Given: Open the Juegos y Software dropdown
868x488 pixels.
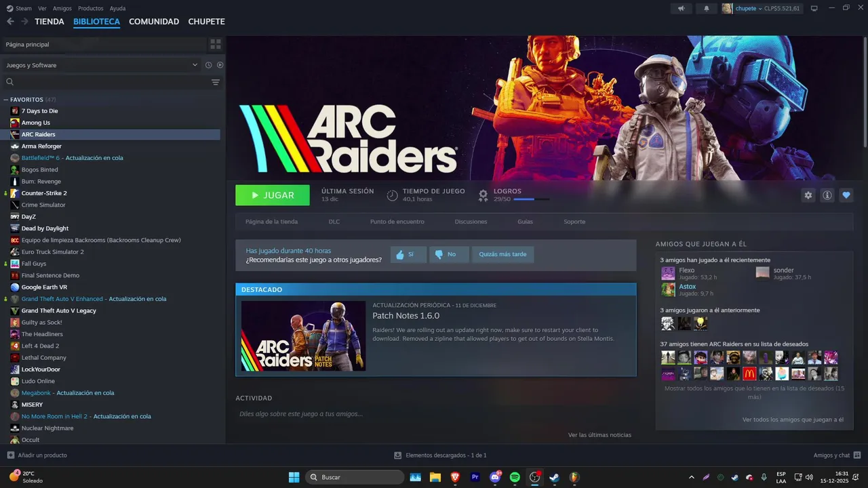Looking at the screenshot, I should (x=102, y=65).
